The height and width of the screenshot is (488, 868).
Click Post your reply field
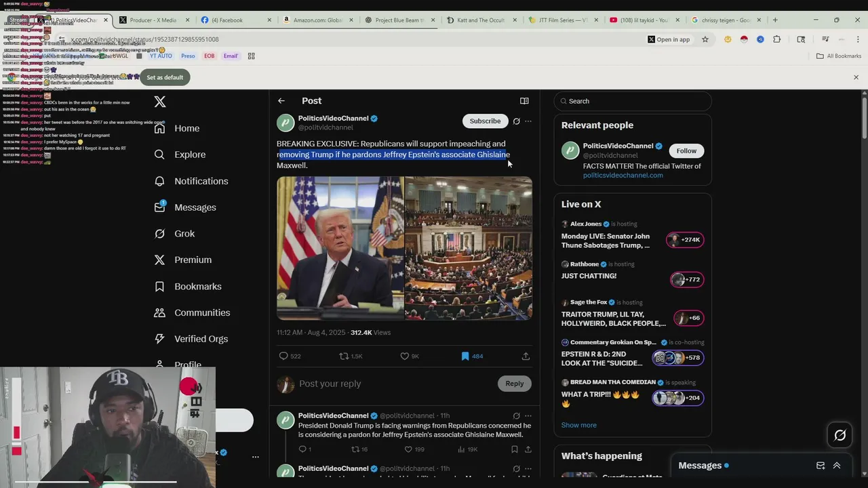click(393, 384)
